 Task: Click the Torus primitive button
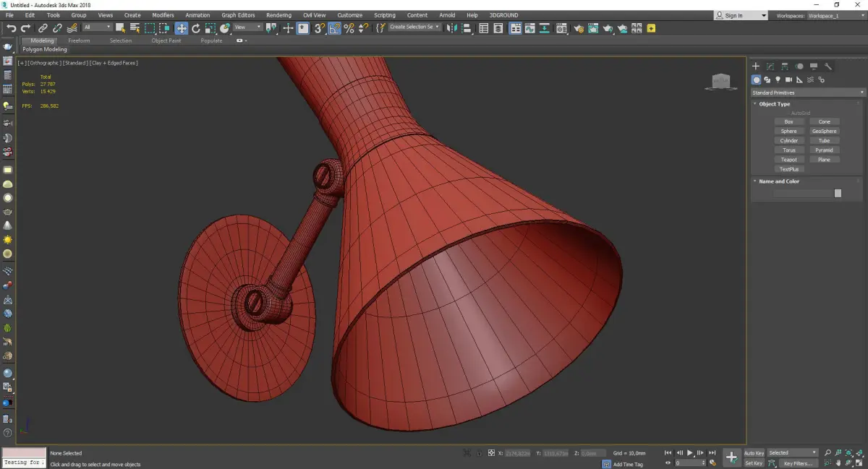tap(788, 150)
